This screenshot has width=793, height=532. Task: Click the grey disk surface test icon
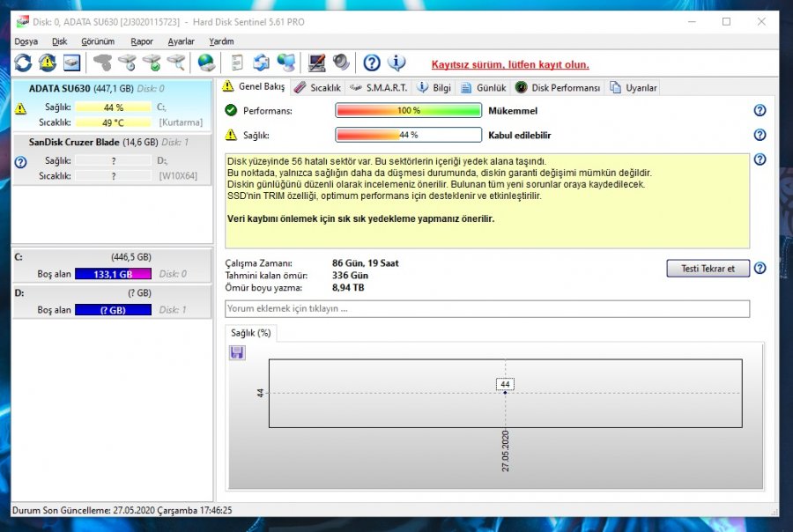[x=103, y=63]
